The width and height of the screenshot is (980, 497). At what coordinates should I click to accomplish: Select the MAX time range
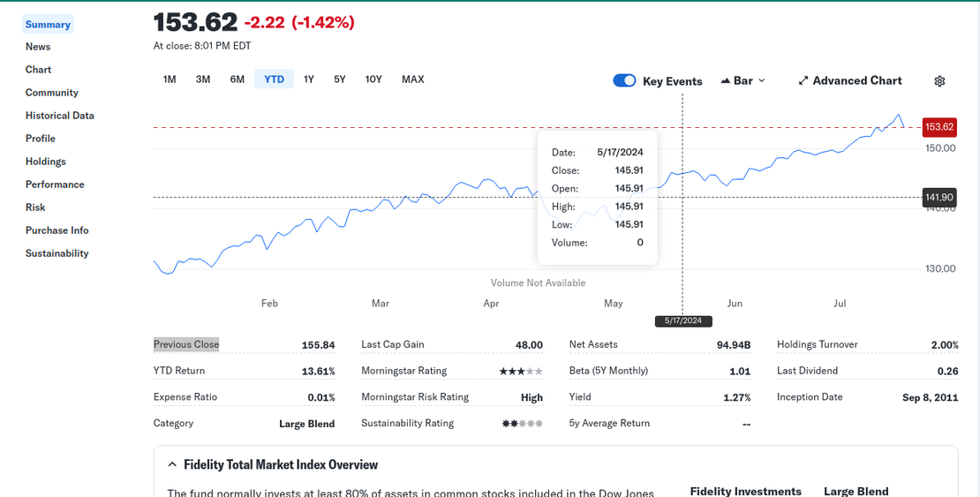coord(412,79)
